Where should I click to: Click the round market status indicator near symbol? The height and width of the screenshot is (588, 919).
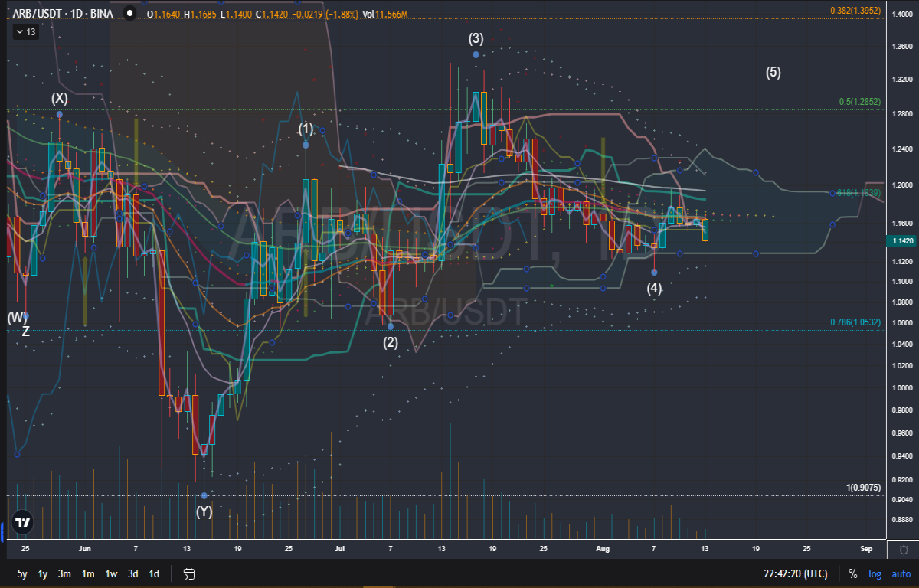130,13
